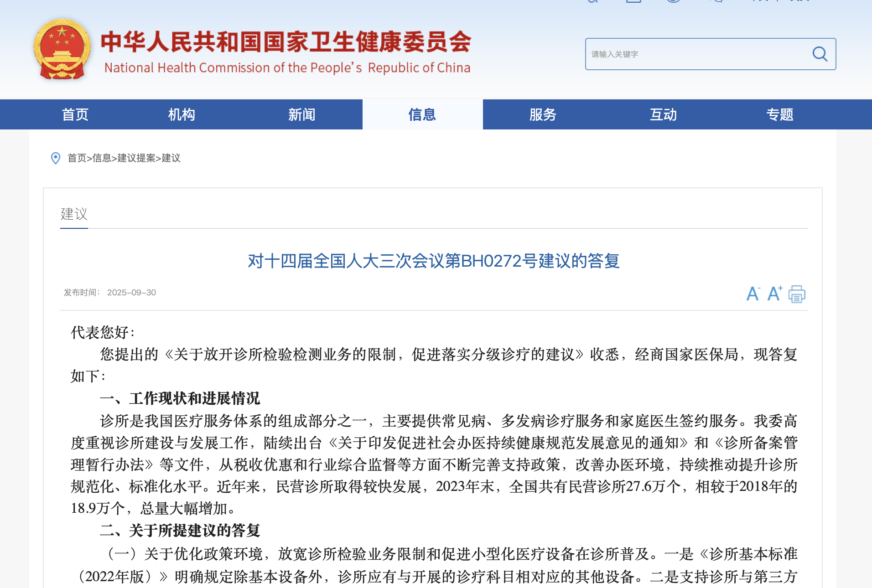Decrease font size with the A- icon

pos(753,294)
